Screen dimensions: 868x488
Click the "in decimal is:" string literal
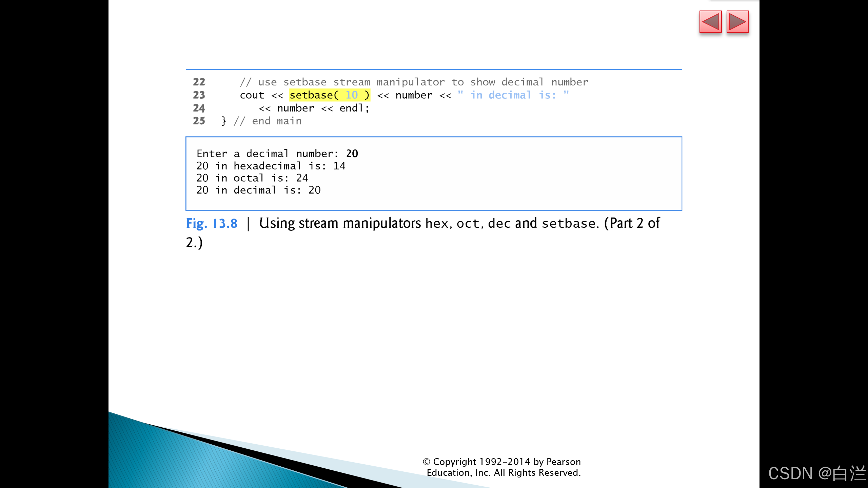pos(513,95)
